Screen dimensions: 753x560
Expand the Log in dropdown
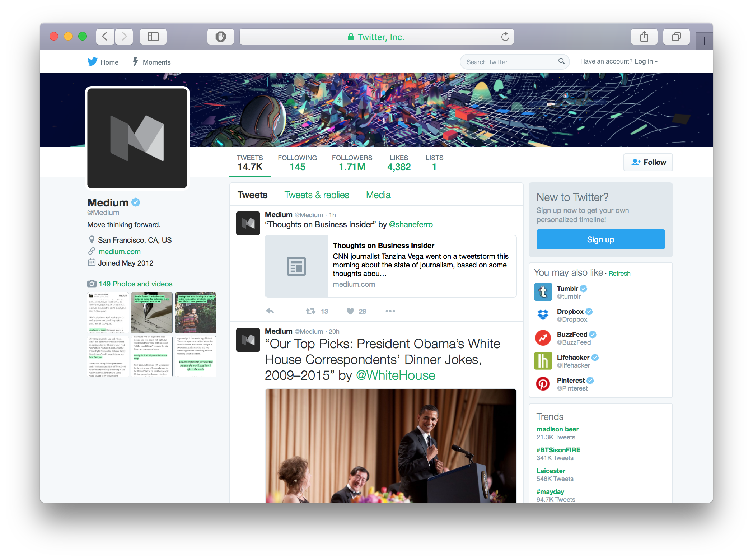click(x=646, y=61)
